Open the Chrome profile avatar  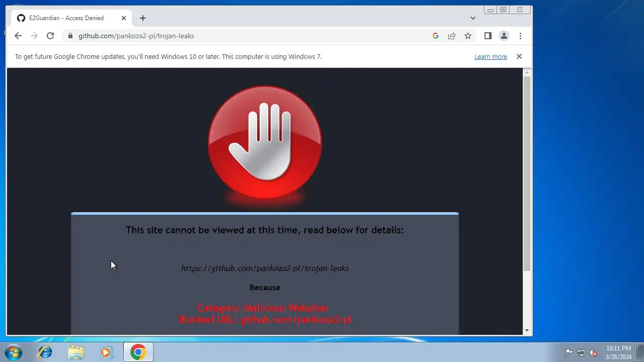pos(504,36)
